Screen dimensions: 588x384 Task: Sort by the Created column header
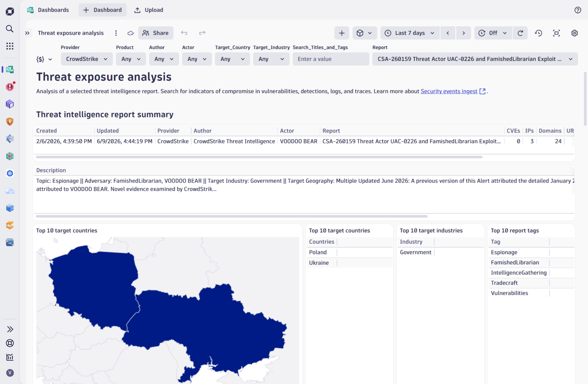tap(46, 131)
